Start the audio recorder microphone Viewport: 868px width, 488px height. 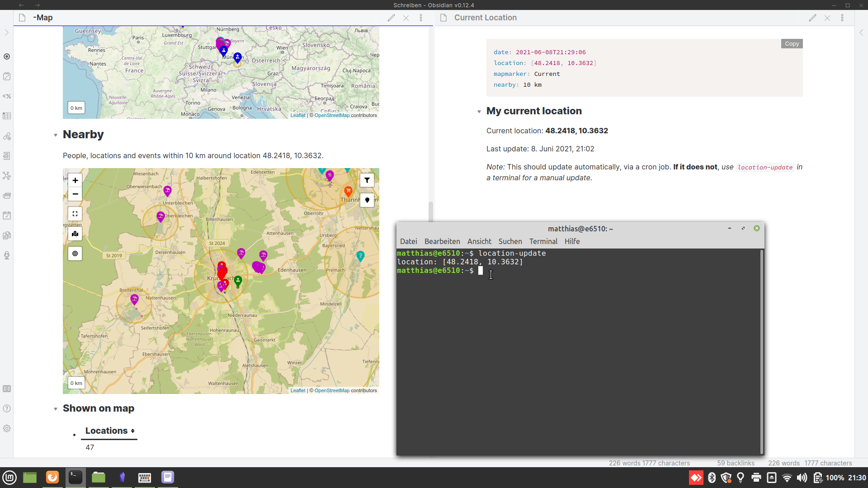tap(7, 255)
